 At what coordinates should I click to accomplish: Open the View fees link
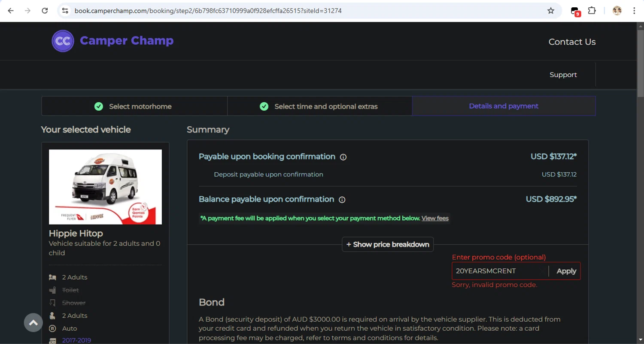tap(435, 218)
